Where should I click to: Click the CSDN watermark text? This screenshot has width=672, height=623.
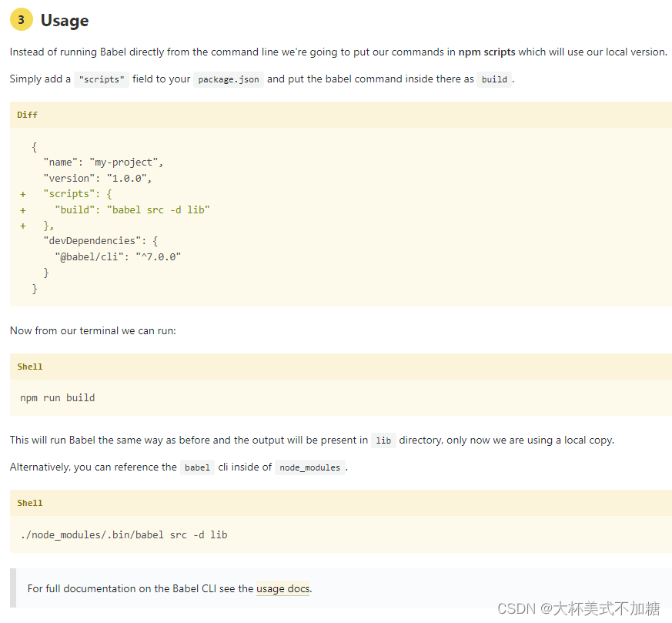click(x=579, y=608)
